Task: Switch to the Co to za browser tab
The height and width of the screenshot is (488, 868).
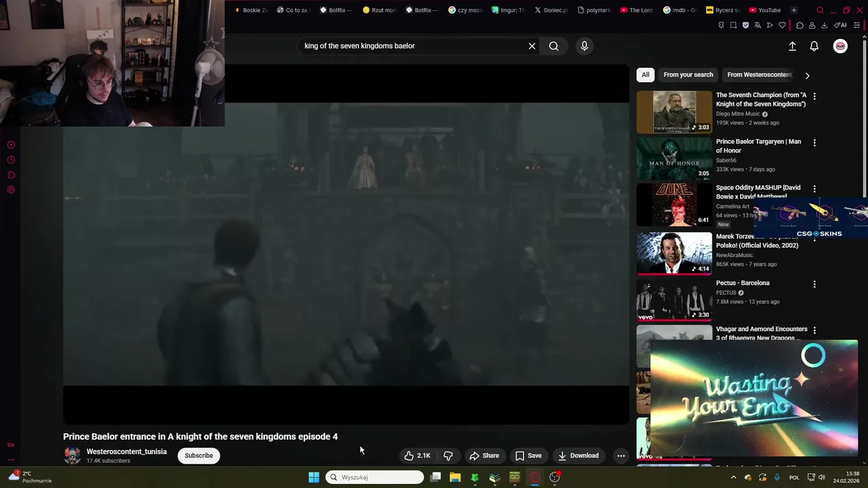Action: click(293, 10)
